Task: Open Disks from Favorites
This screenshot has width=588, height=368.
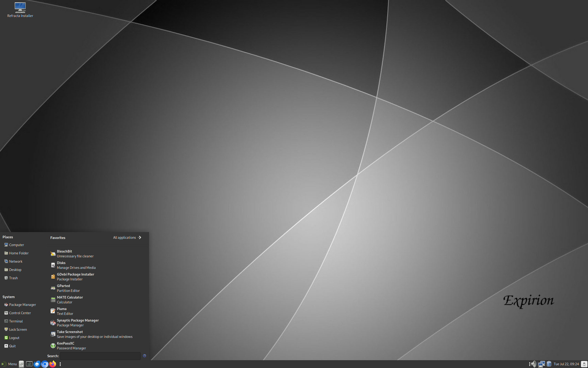Action: (x=97, y=265)
